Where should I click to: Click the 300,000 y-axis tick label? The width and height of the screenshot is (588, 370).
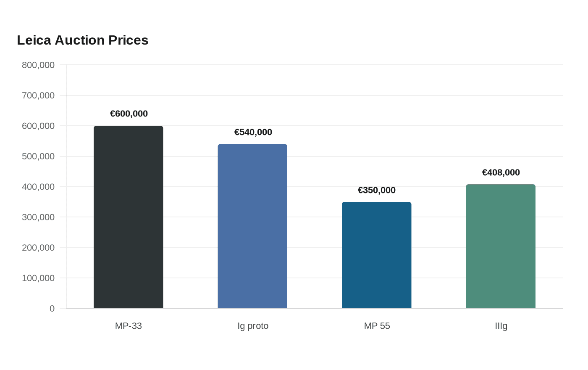(38, 217)
